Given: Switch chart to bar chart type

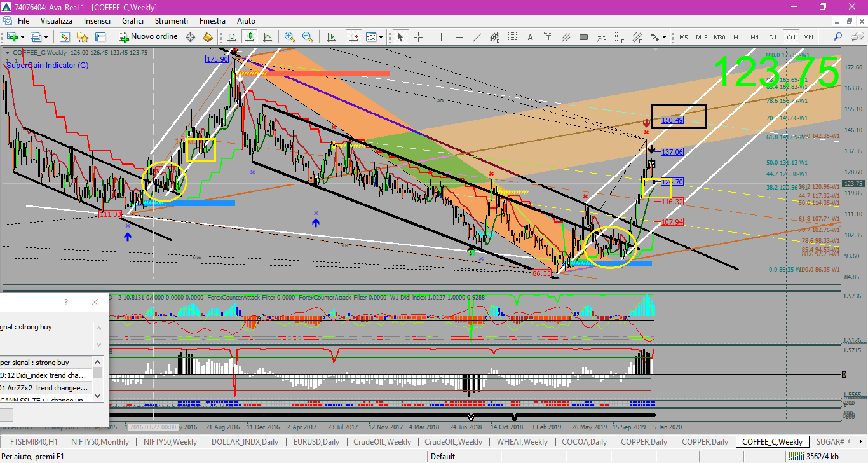Looking at the screenshot, I should (232, 36).
